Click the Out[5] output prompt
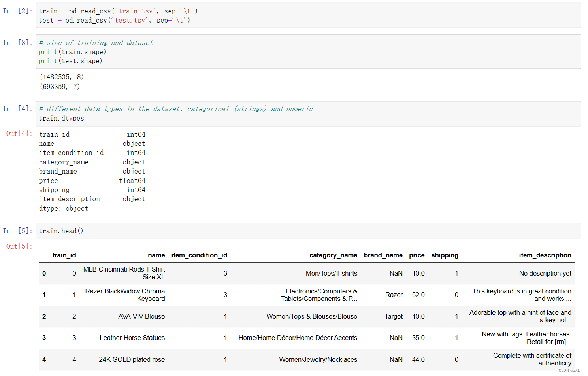The width and height of the screenshot is (588, 376). click(x=19, y=246)
